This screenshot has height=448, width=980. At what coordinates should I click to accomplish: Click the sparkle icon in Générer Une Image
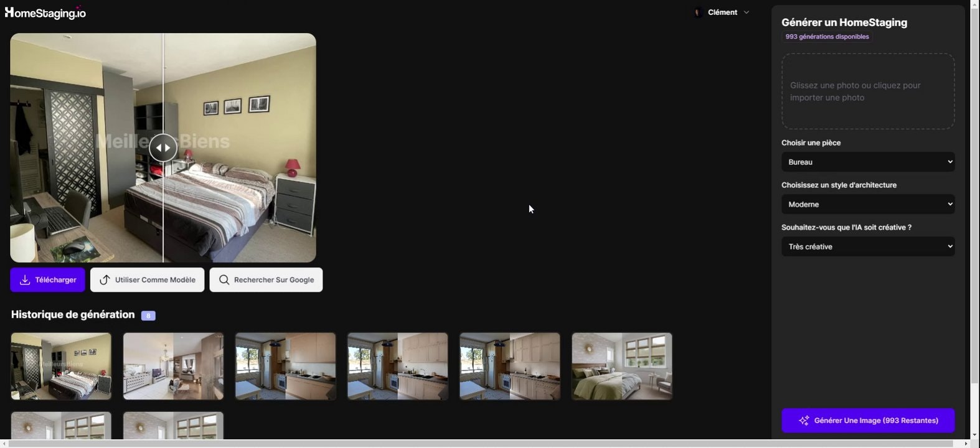click(x=804, y=421)
